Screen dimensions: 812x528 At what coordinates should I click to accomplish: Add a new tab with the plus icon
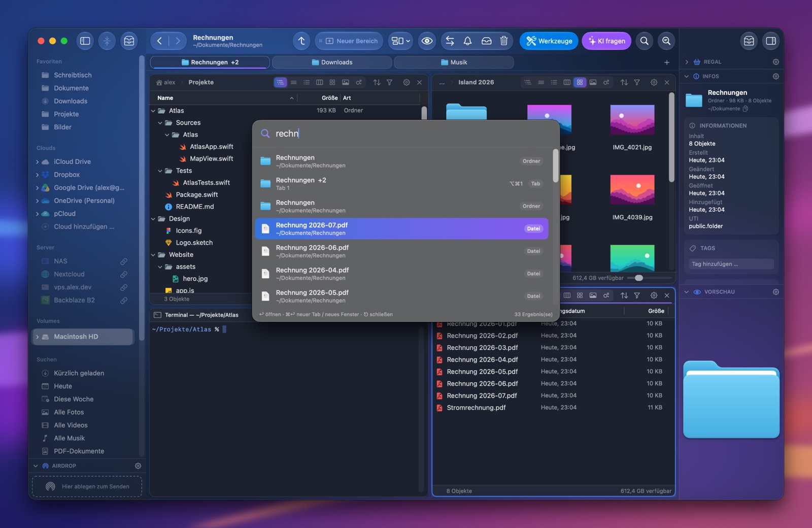click(x=667, y=62)
